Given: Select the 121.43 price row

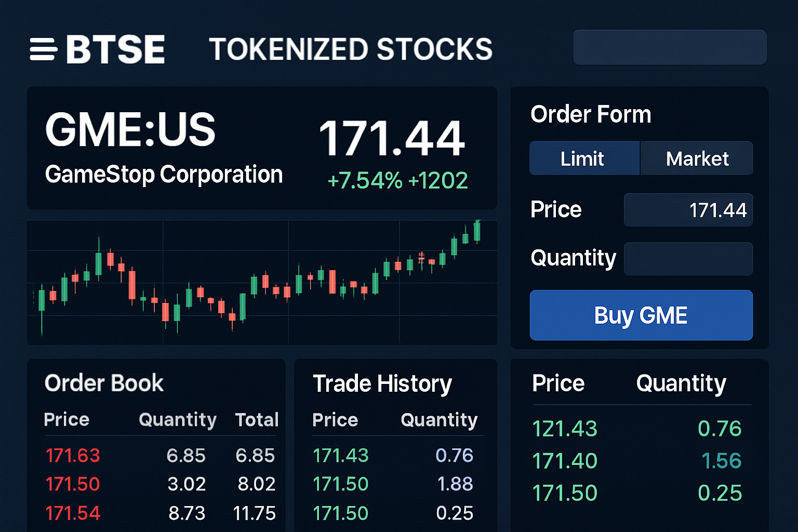Looking at the screenshot, I should point(565,429).
